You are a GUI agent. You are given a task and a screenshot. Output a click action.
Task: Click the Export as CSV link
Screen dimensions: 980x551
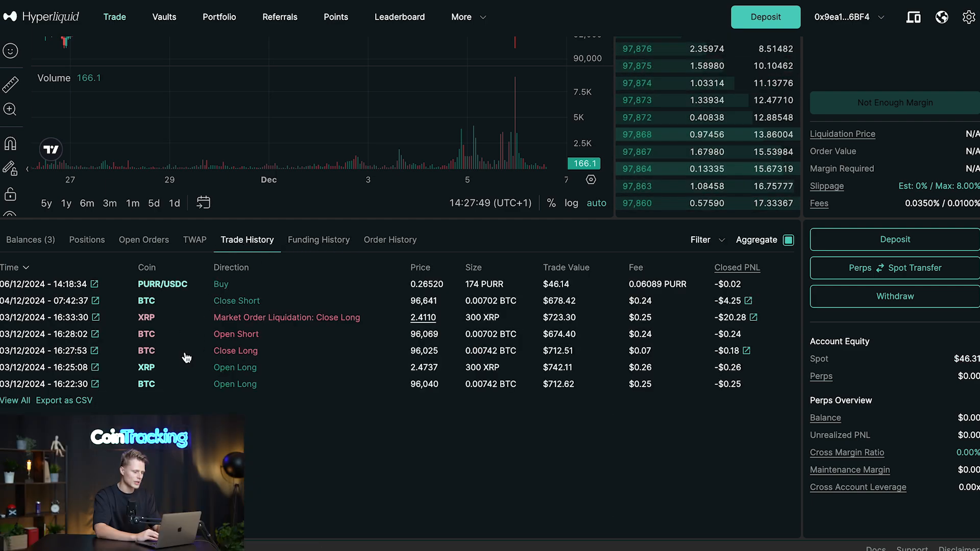coord(64,400)
